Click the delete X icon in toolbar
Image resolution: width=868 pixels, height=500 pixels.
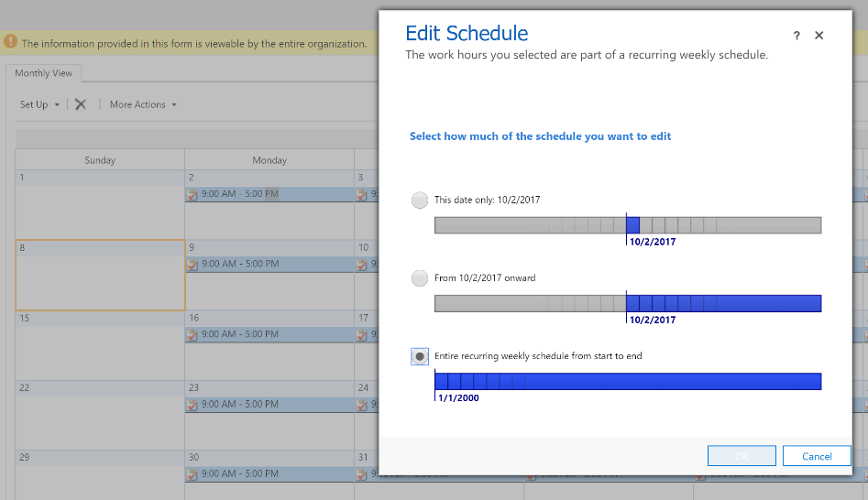pos(81,104)
